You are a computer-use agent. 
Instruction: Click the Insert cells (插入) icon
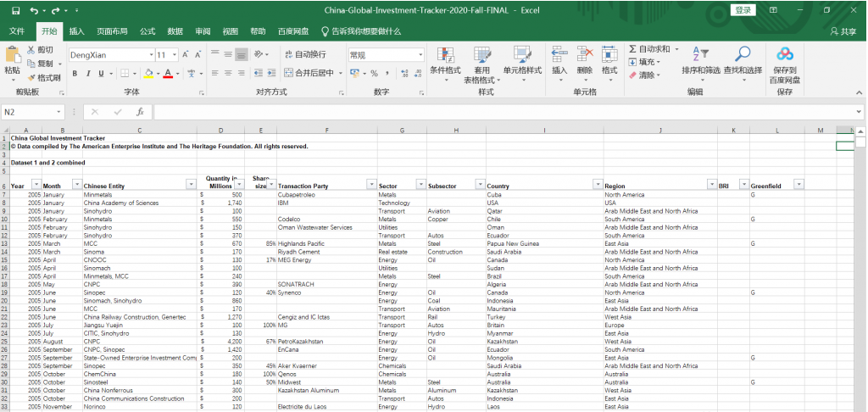tap(559, 54)
